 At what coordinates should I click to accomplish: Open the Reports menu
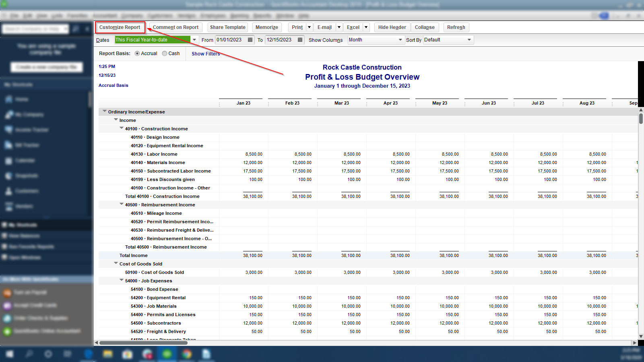pyautogui.click(x=262, y=16)
